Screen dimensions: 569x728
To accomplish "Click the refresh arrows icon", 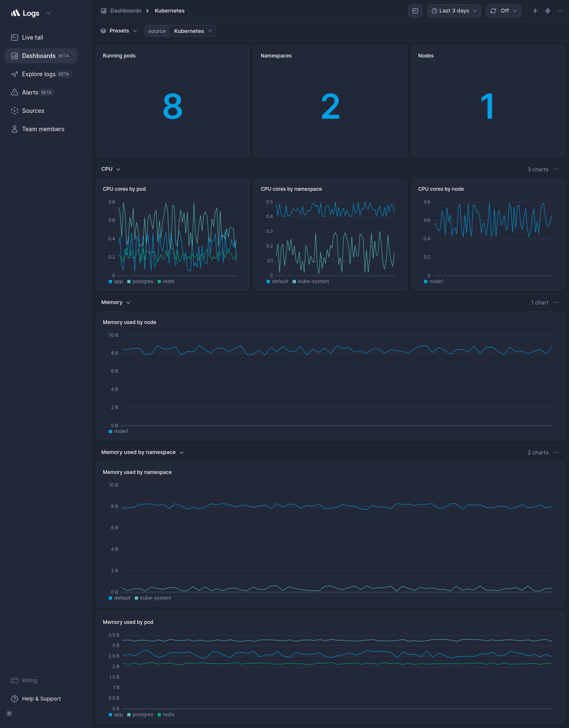I will [493, 11].
